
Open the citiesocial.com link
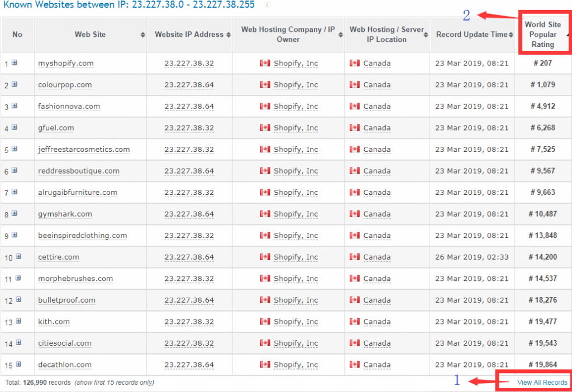(x=65, y=343)
